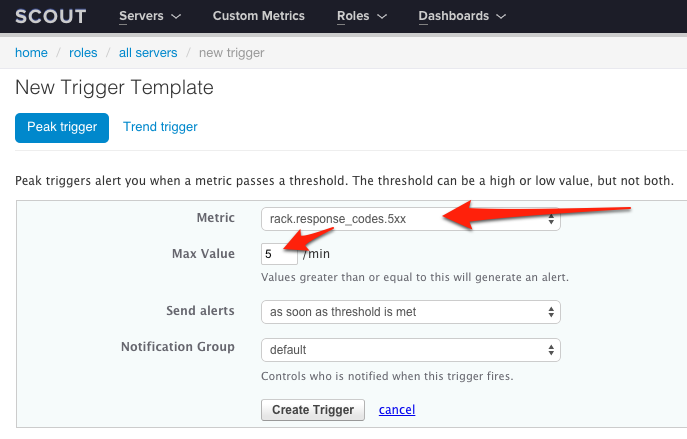This screenshot has width=687, height=439.
Task: Open Notification Group dropdown
Action: 411,350
